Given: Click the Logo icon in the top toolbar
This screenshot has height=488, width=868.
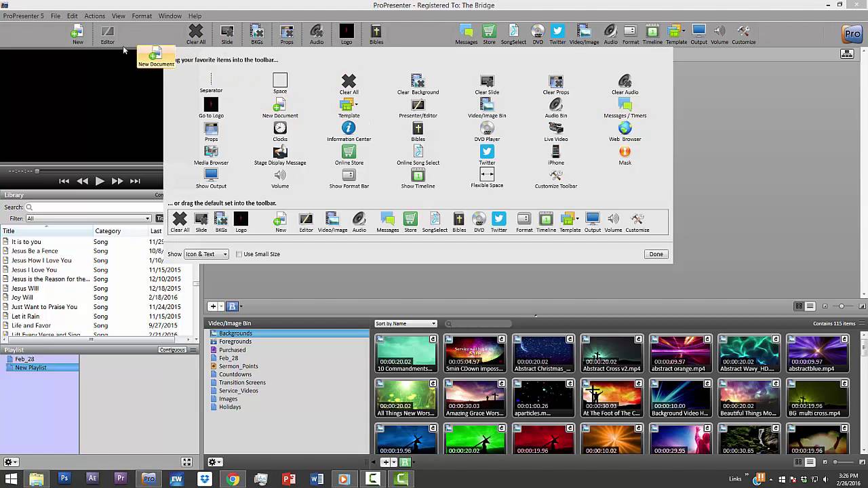Looking at the screenshot, I should (347, 35).
